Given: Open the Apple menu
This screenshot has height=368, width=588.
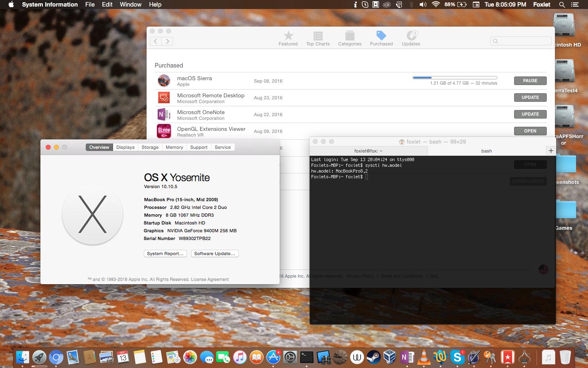Looking at the screenshot, I should [x=11, y=4].
